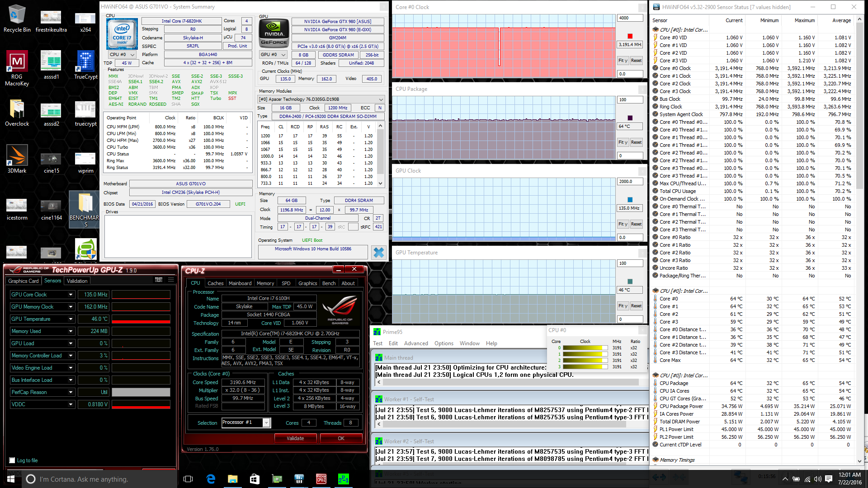Screen dimensions: 868x488
Task: Click Fit y on GPU Temperature graph
Action: (x=623, y=306)
